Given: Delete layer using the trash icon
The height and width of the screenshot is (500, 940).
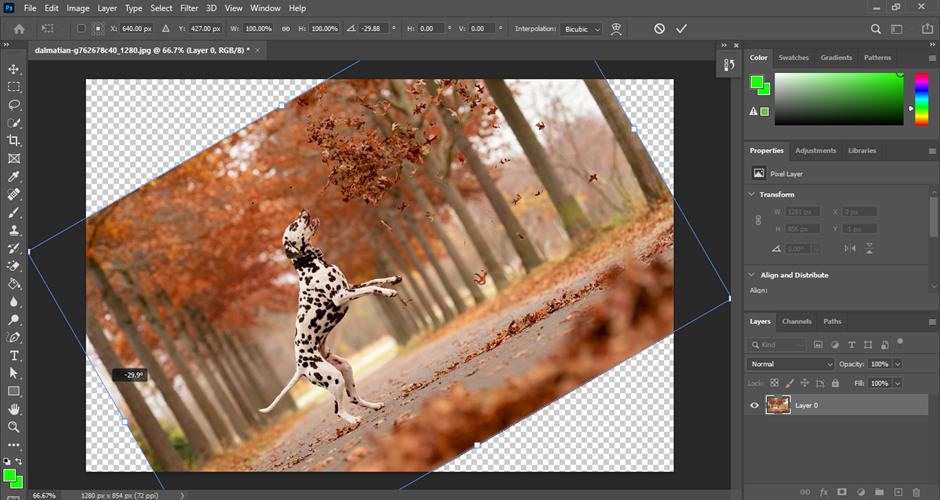Looking at the screenshot, I should [916, 492].
